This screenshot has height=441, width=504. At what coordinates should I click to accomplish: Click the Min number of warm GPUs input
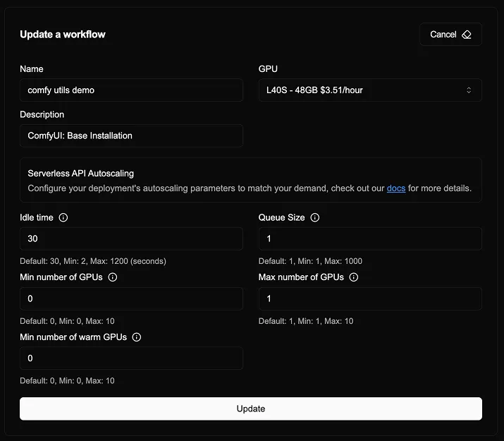(x=131, y=358)
